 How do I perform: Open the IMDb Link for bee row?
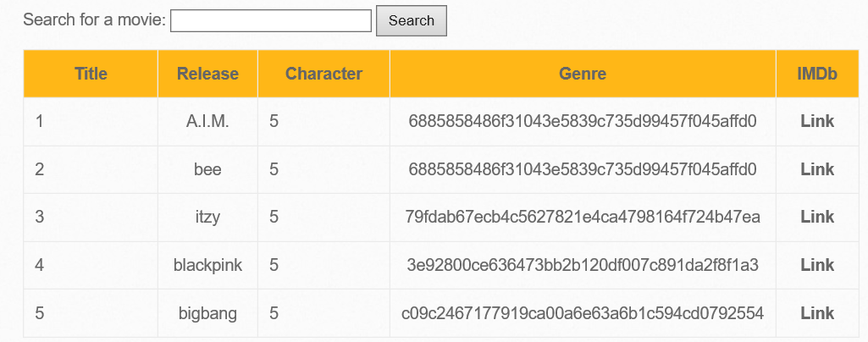coord(817,169)
